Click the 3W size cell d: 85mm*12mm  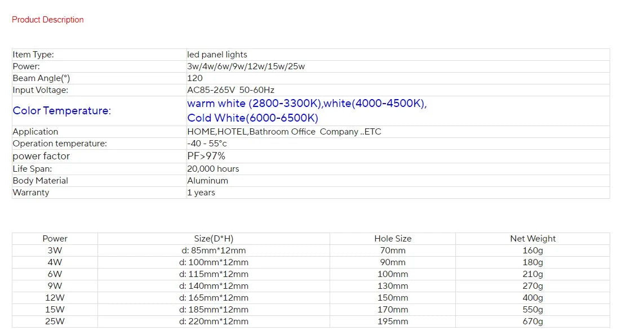click(213, 251)
